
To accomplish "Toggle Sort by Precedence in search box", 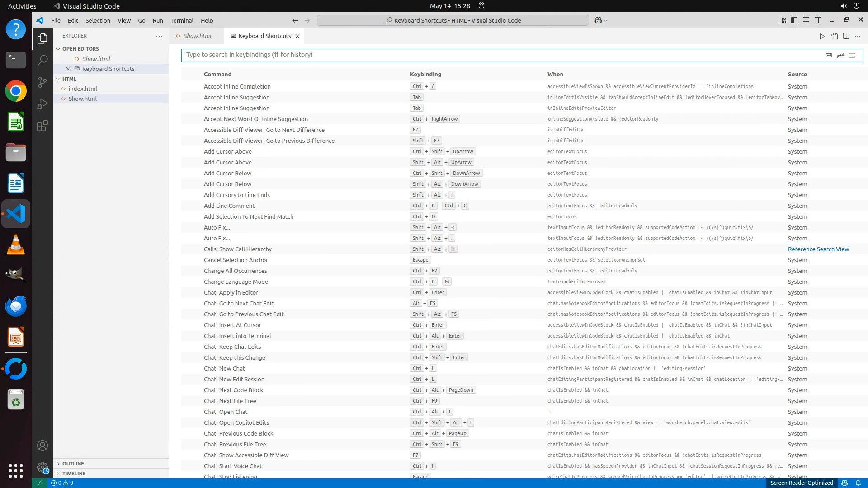I will click(840, 55).
